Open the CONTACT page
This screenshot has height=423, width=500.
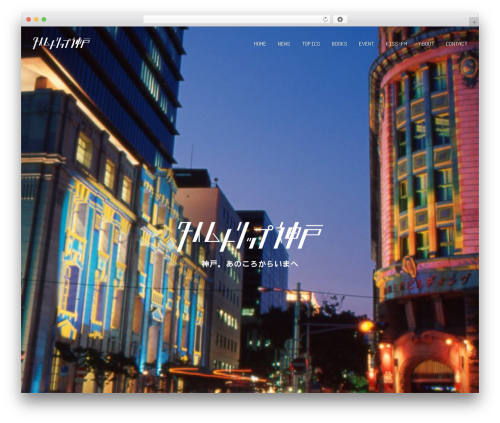(x=456, y=44)
